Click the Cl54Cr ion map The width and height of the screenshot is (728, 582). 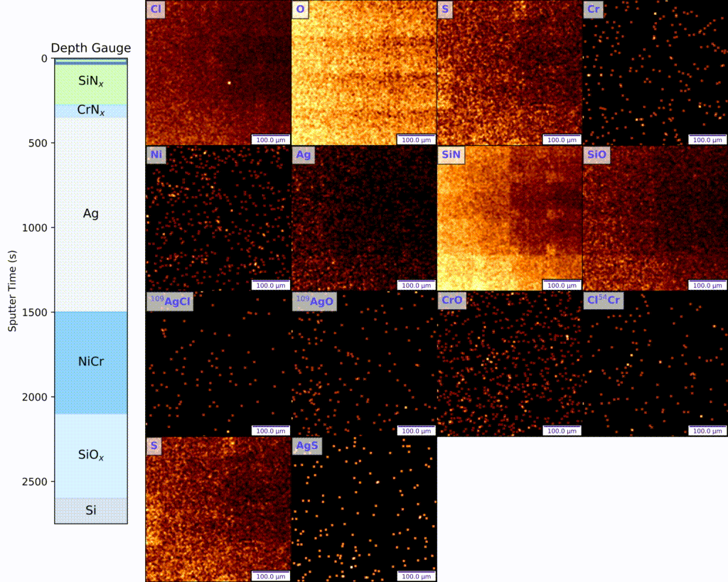click(x=655, y=364)
